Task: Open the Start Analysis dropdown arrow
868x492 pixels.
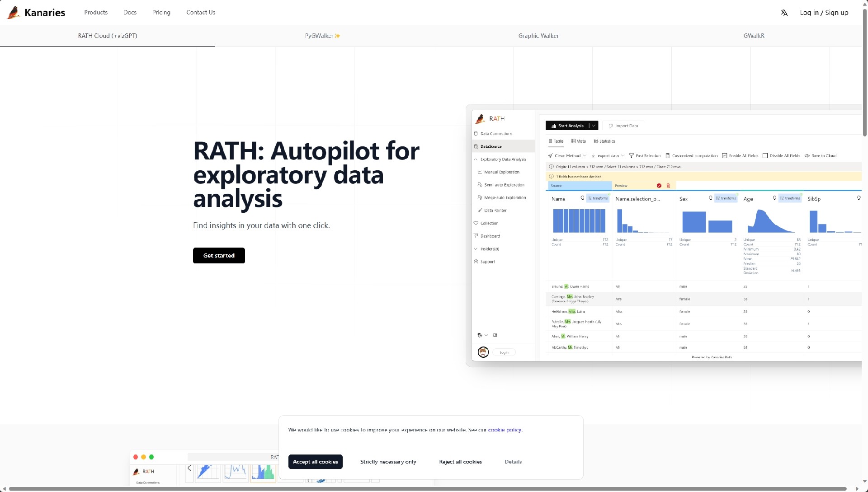Action: click(594, 126)
